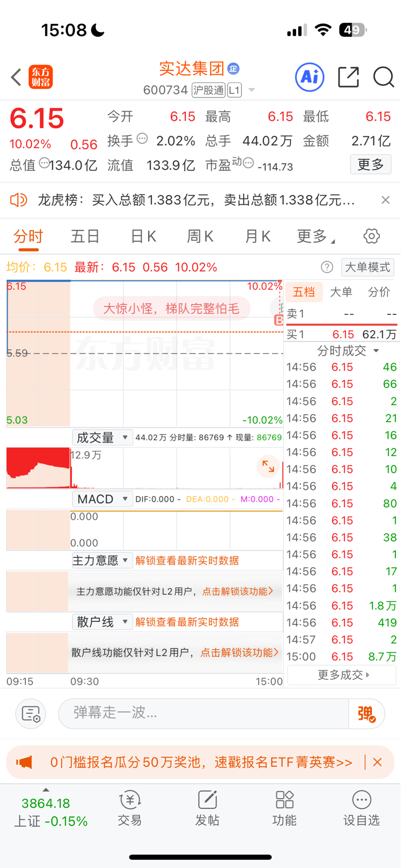Tap the back arrow icon

17,77
